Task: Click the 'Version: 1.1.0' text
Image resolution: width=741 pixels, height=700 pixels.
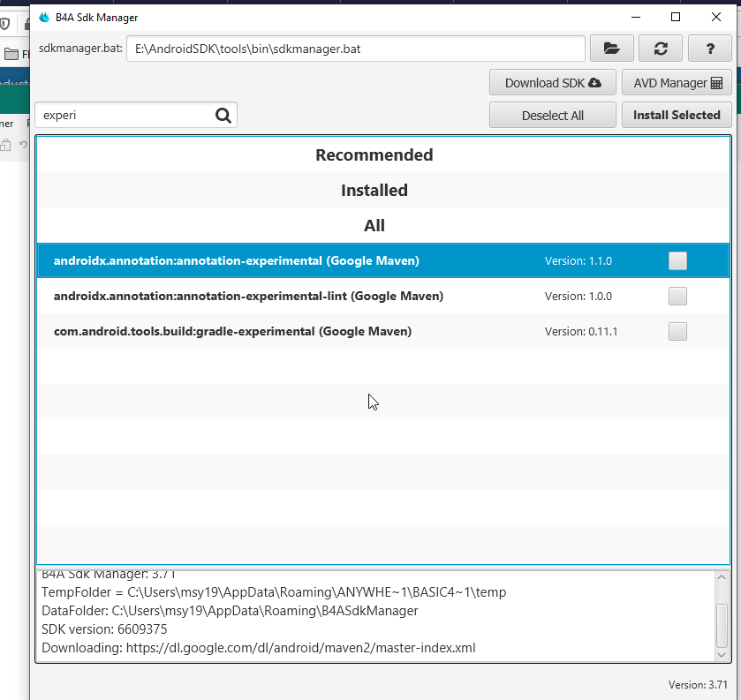Action: click(x=578, y=261)
